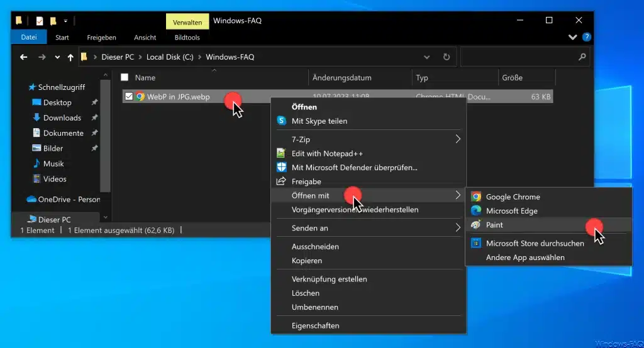Click the New Folder title bar icon

(53, 21)
